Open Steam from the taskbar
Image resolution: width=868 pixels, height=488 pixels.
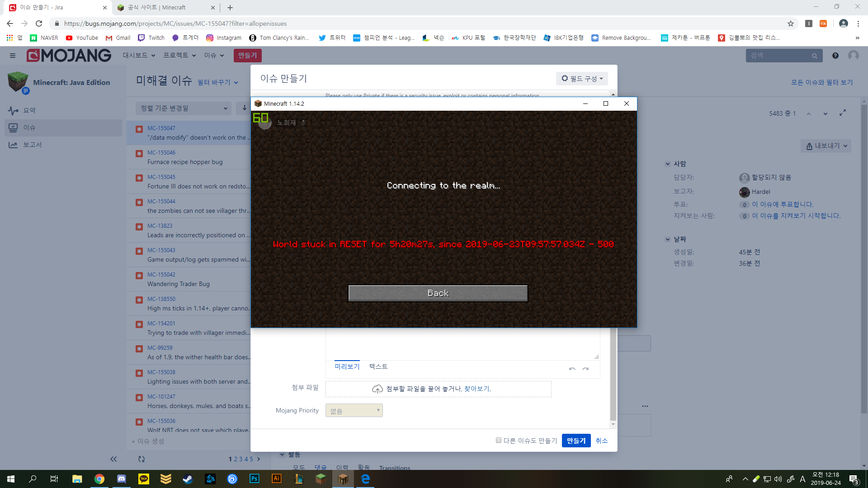click(x=188, y=479)
